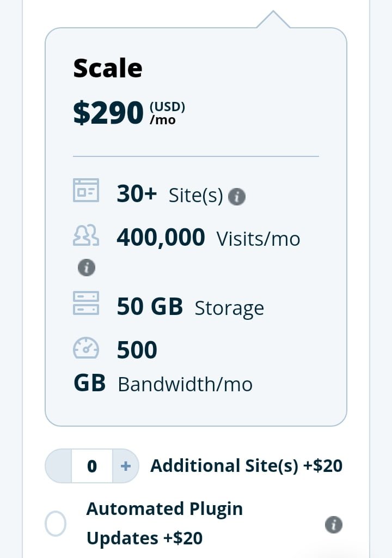
Task: Click the info icon beside Automated Plugin Updates
Action: coord(333,525)
